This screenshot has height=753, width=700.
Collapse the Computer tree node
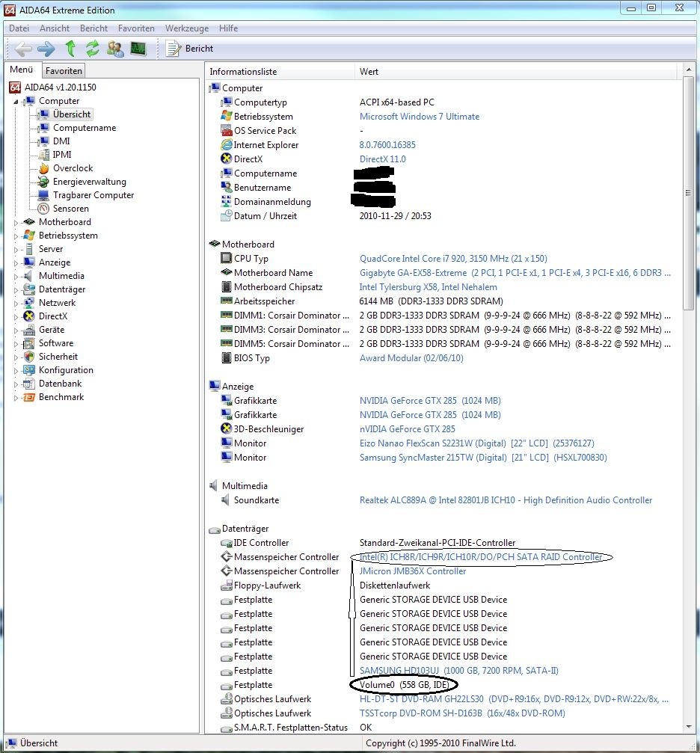[16, 102]
